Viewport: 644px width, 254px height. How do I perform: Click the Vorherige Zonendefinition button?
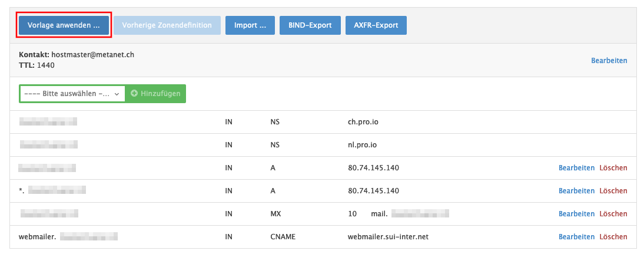(x=167, y=25)
